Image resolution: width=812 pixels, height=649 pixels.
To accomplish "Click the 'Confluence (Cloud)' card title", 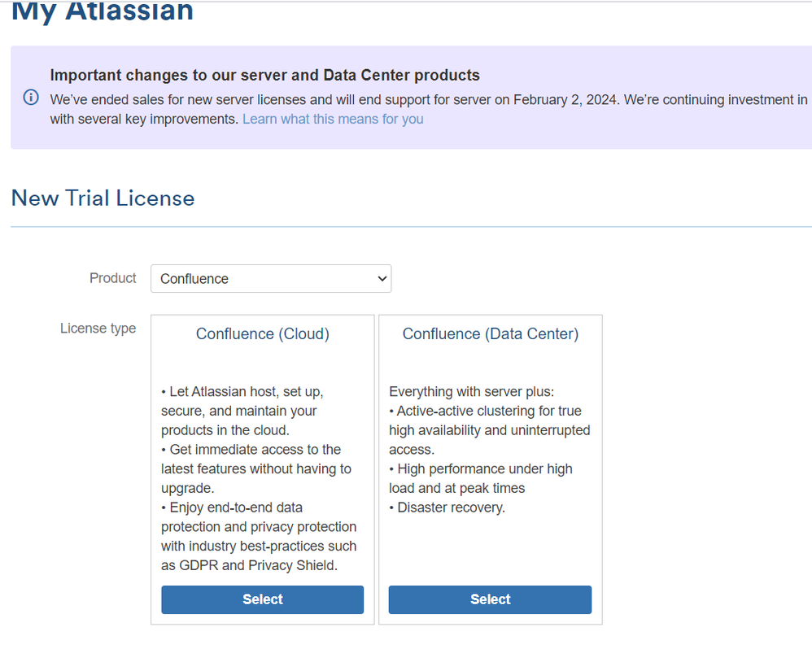I will [263, 333].
